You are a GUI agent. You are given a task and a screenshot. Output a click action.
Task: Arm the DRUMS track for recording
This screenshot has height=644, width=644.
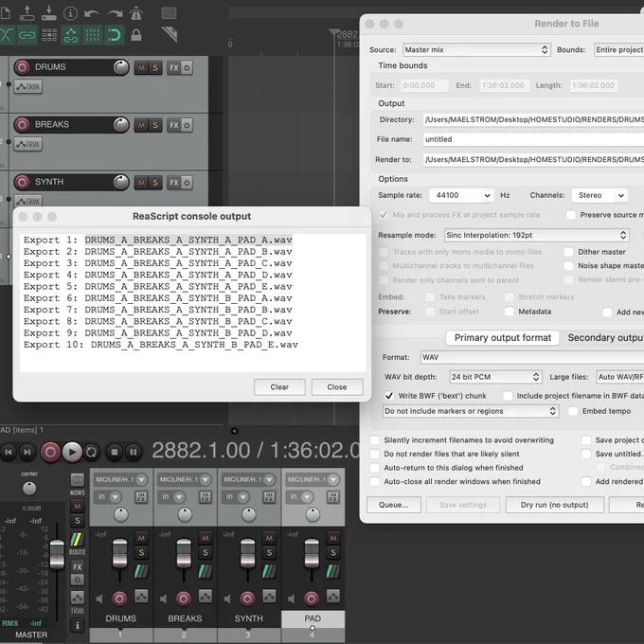click(22, 67)
